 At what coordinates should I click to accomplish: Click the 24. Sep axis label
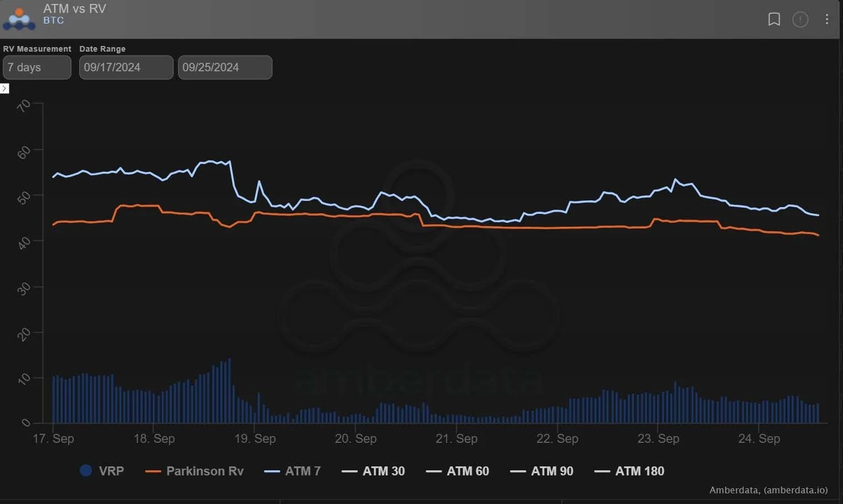click(x=759, y=438)
